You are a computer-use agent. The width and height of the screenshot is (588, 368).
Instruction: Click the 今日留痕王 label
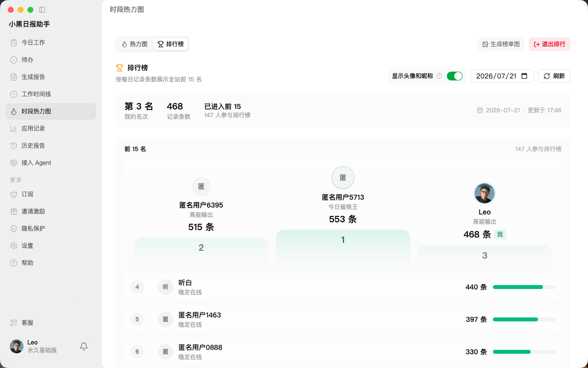[x=343, y=207]
